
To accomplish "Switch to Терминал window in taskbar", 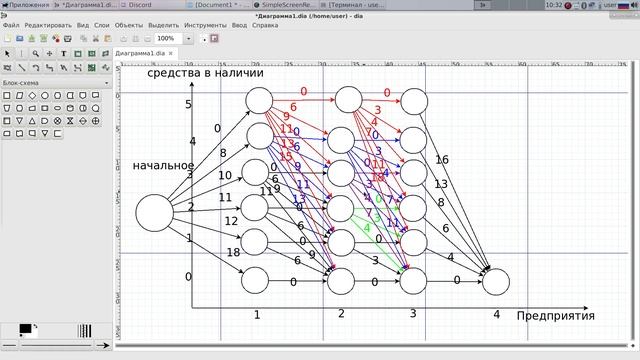I will tap(352, 5).
